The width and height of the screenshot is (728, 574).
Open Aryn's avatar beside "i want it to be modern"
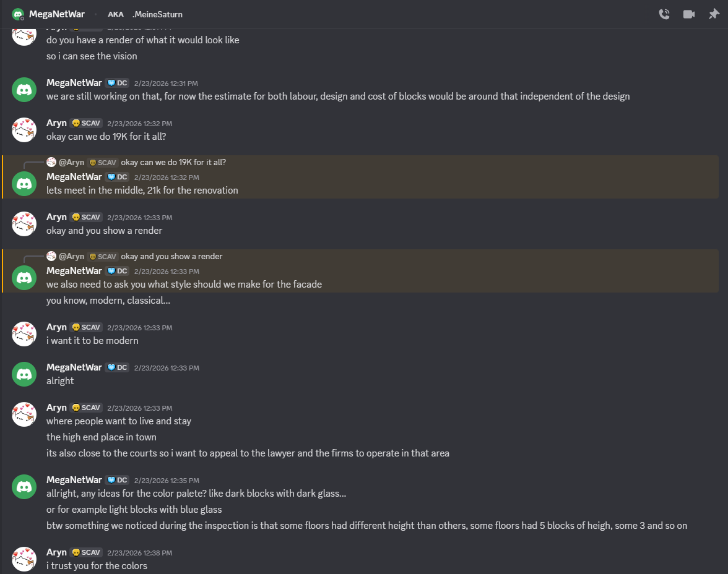(24, 333)
